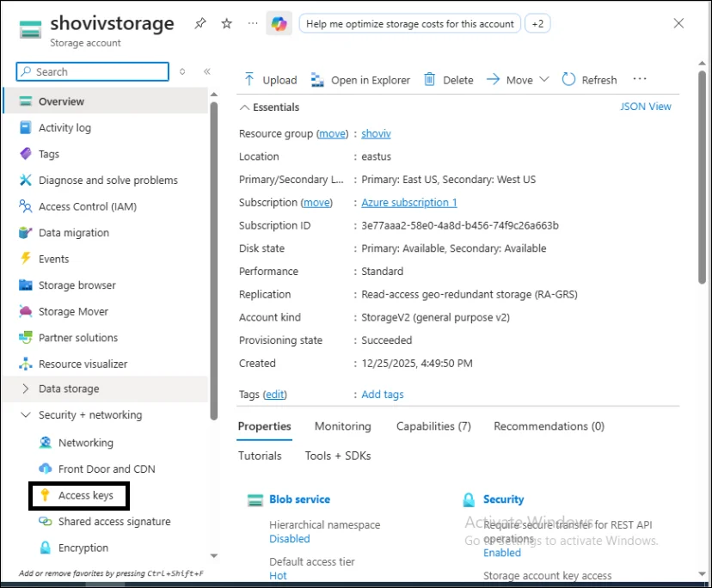712x588 pixels.
Task: Switch to the Tutorials tab
Action: 260,456
